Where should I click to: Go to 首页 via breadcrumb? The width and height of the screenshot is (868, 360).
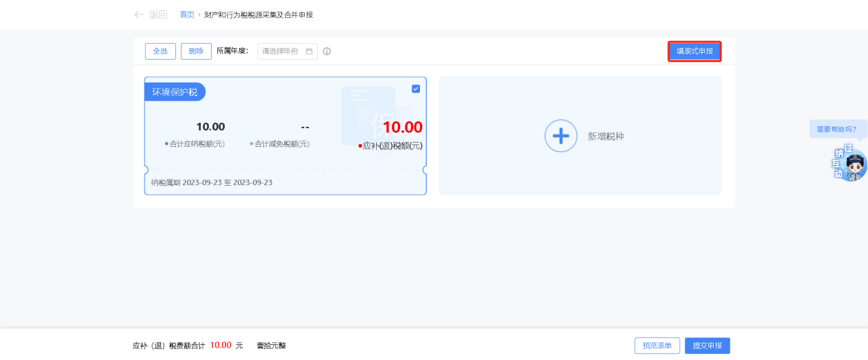pos(187,14)
